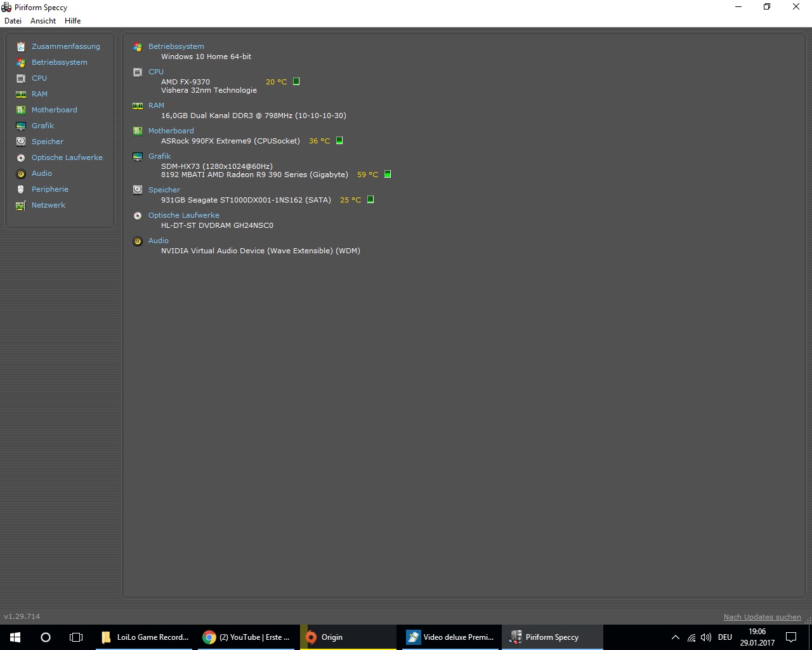Image resolution: width=812 pixels, height=650 pixels.
Task: Click the Optische Laufwerke heading in summary
Action: click(x=184, y=215)
